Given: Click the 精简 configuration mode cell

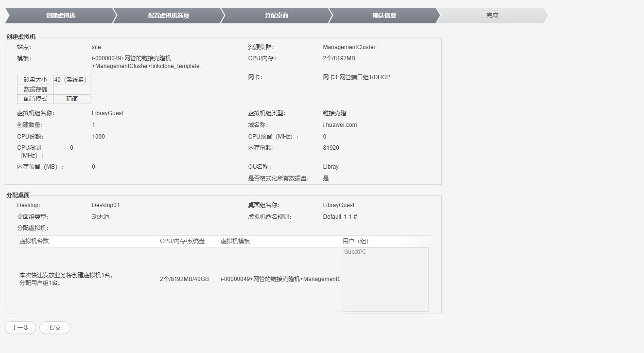Looking at the screenshot, I should [71, 99].
